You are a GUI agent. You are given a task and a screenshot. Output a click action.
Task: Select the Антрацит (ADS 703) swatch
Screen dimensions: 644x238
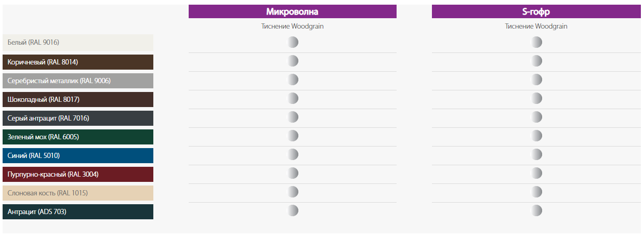78,211
